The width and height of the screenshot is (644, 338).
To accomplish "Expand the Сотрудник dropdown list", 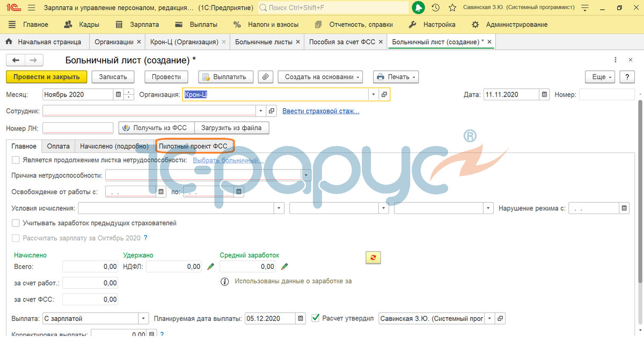I will click(261, 111).
